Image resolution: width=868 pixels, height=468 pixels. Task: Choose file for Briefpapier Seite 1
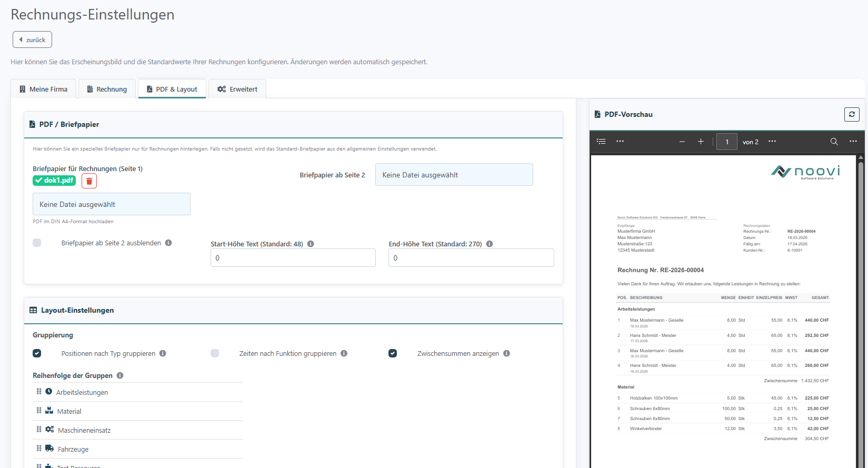pyautogui.click(x=112, y=204)
